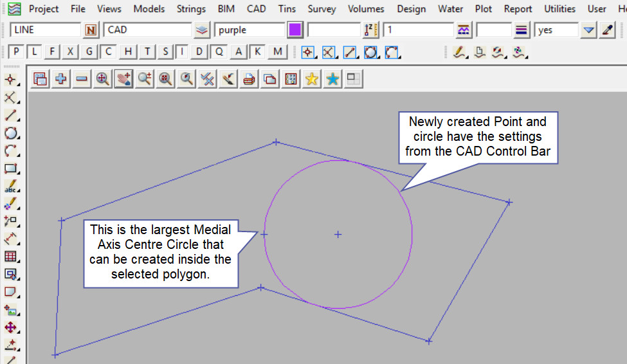
Task: Select the pan hand tool in view toolbar
Action: pos(123,79)
